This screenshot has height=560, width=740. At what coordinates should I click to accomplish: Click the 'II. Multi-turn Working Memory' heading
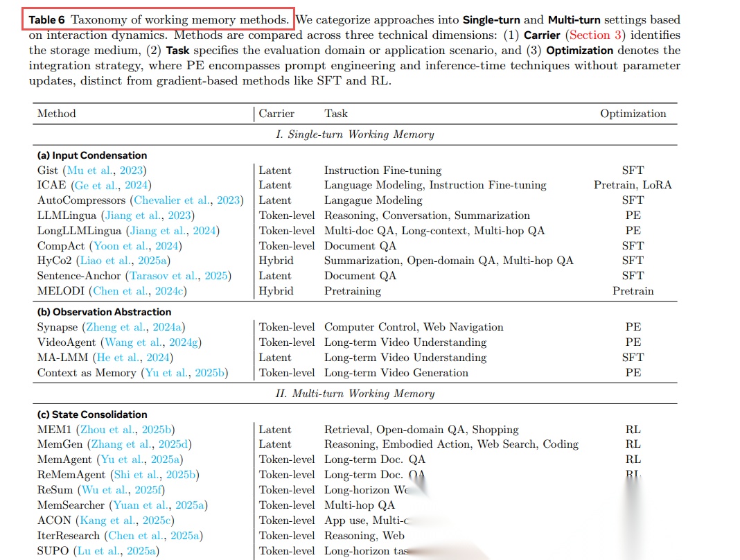coord(355,394)
